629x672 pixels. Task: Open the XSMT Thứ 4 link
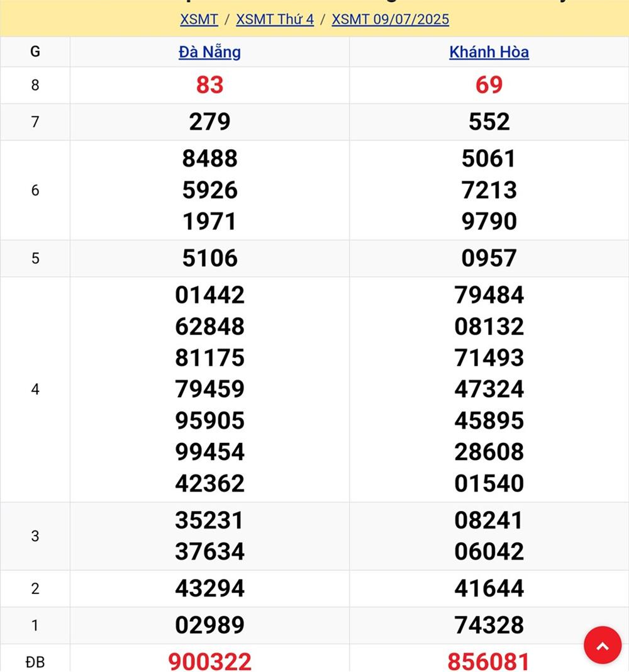click(x=275, y=19)
